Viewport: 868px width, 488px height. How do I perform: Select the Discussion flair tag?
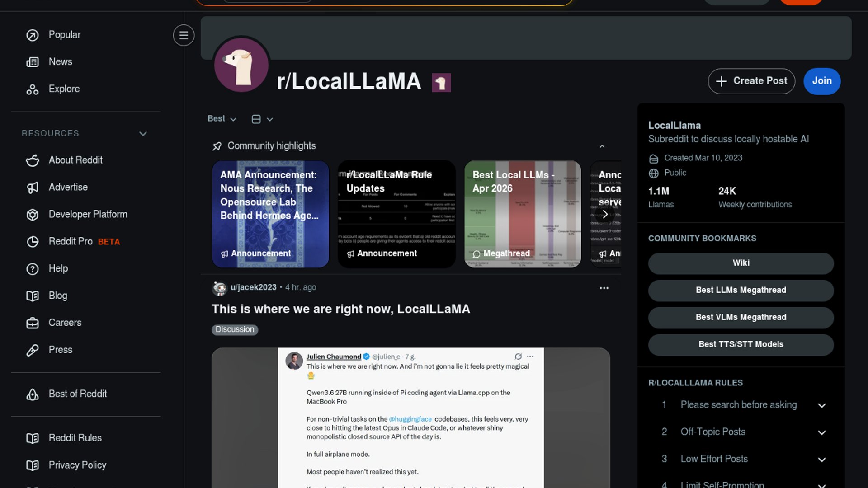(235, 330)
